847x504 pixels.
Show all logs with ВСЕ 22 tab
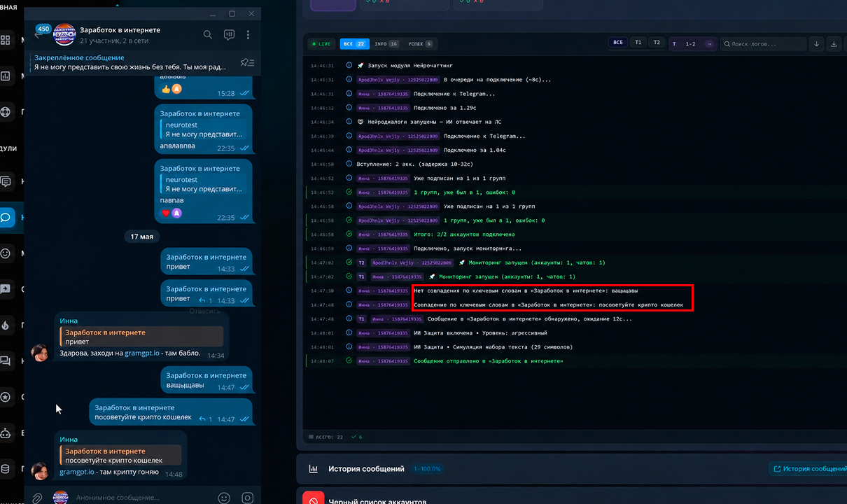click(354, 43)
